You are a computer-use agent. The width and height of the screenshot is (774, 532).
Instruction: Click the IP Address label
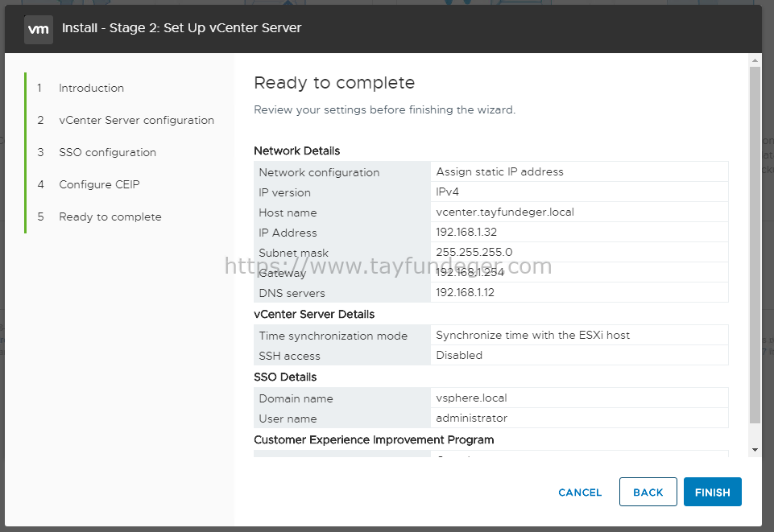point(288,233)
